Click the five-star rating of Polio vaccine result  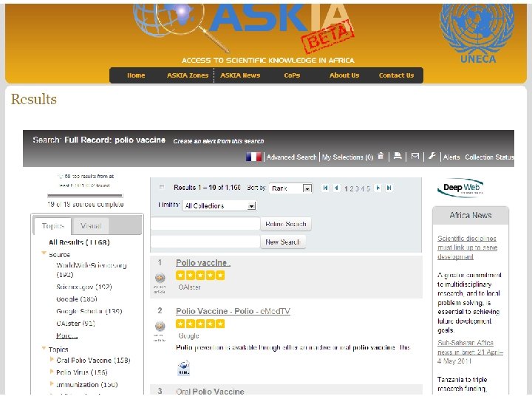pyautogui.click(x=200, y=275)
